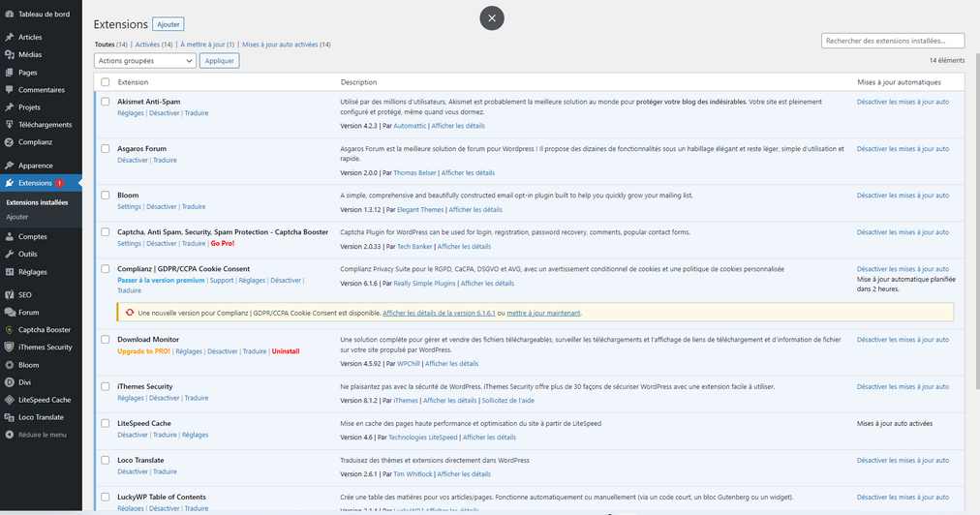Click the Bloom icon in sidebar
The height and width of the screenshot is (515, 980).
tap(10, 364)
